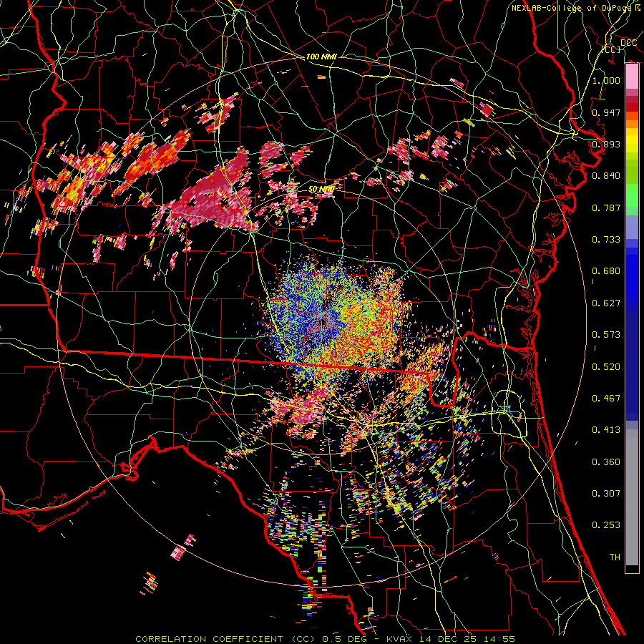The image size is (644, 644).
Task: Click the [CC] legend heading
Action: [611, 49]
